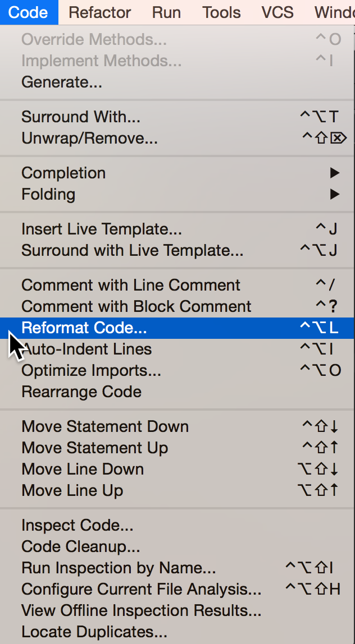The image size is (355, 644).
Task: Comment code with Block Comment
Action: [135, 306]
